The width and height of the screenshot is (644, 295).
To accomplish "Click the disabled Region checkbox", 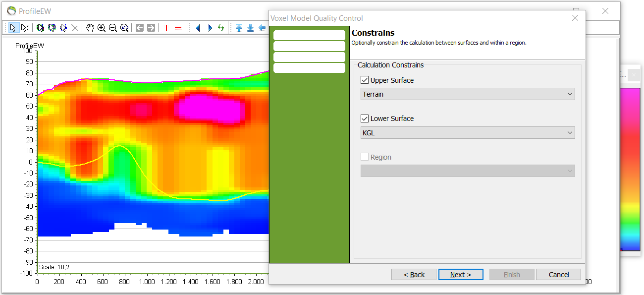I will [x=365, y=157].
